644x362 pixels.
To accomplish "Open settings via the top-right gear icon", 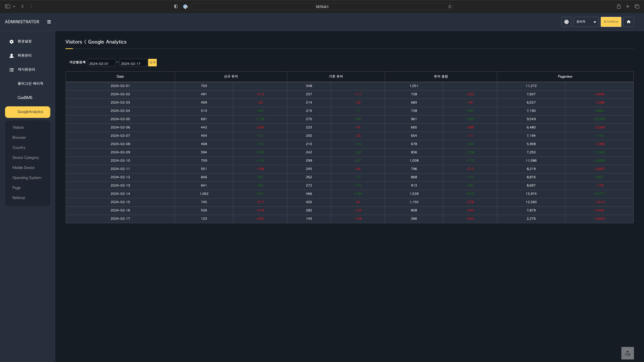I will coord(566,22).
